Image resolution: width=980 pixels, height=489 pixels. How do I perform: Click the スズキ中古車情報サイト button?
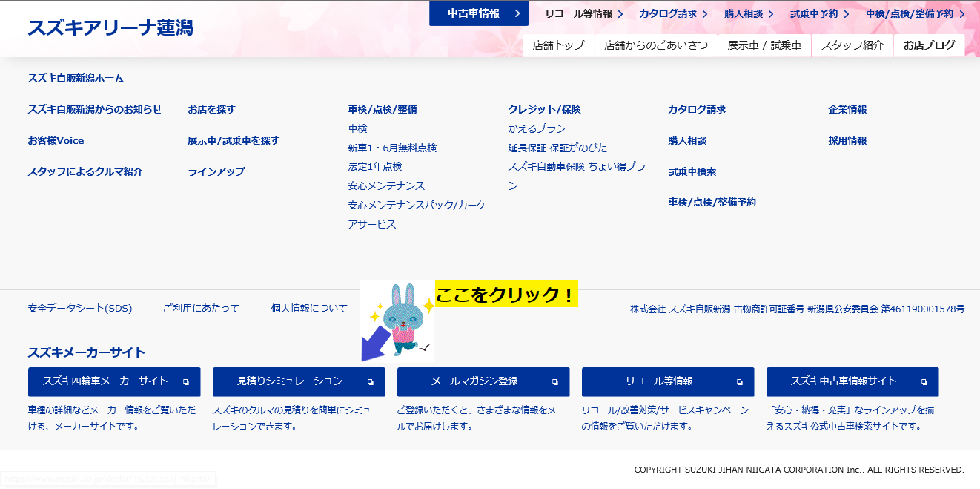point(852,381)
